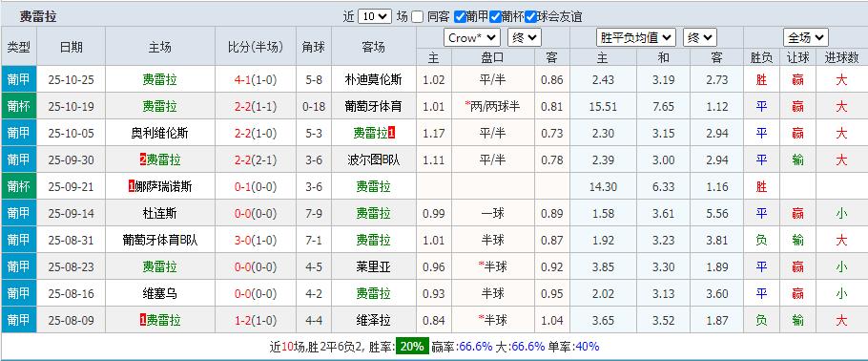Click the 角球 column header
The image size is (868, 361).
[313, 47]
